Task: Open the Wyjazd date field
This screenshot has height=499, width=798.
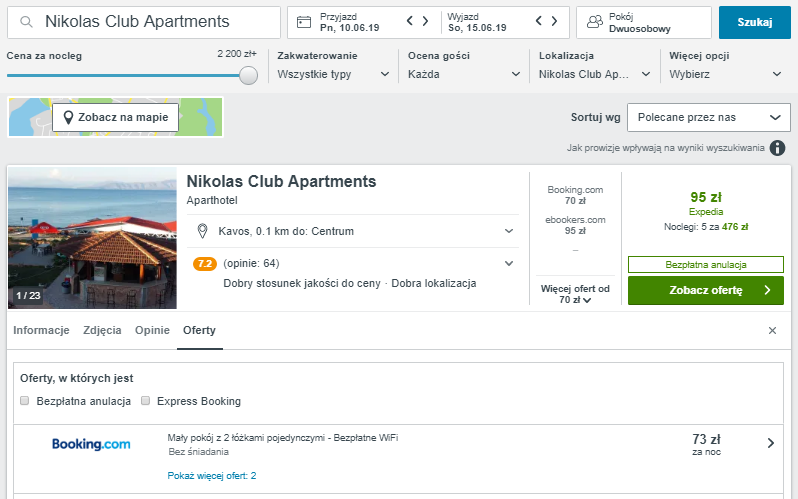Action: pos(477,22)
